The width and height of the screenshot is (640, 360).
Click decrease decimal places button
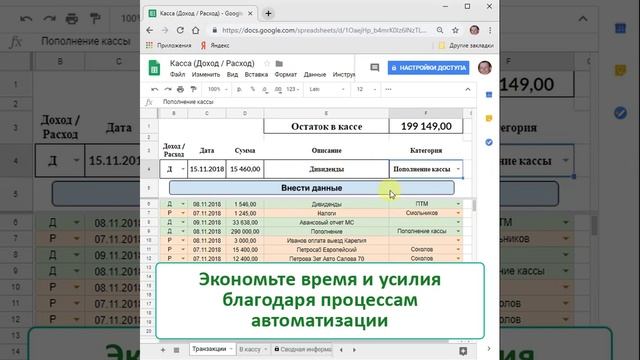(265, 89)
